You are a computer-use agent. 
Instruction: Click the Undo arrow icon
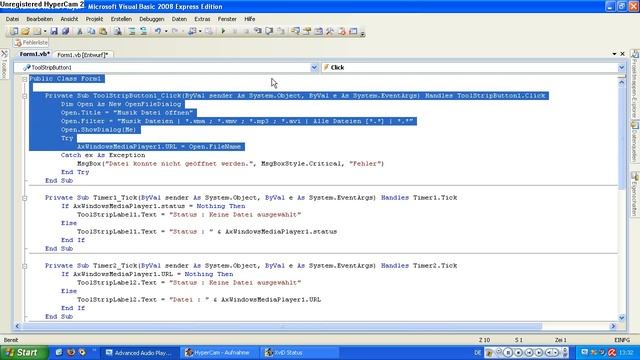pos(158,31)
